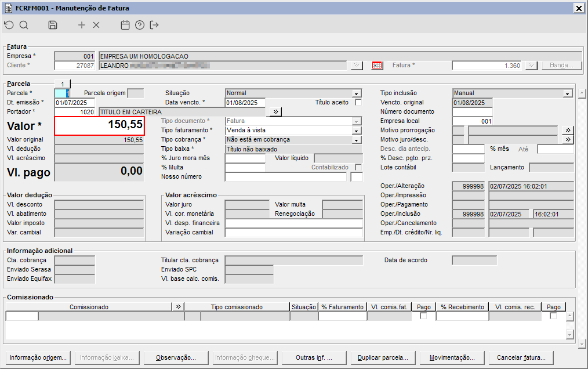Viewport: 588px width, 369px height.
Task: Add a new record with plus icon
Action: pyautogui.click(x=81, y=25)
